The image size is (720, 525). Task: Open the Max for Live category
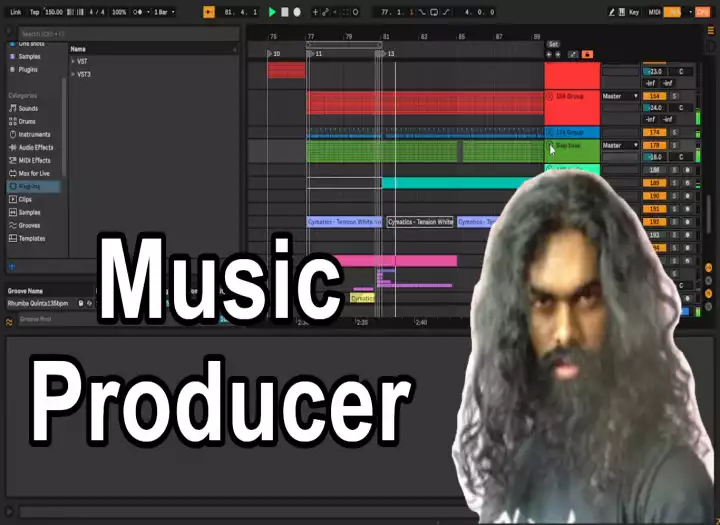(34, 173)
